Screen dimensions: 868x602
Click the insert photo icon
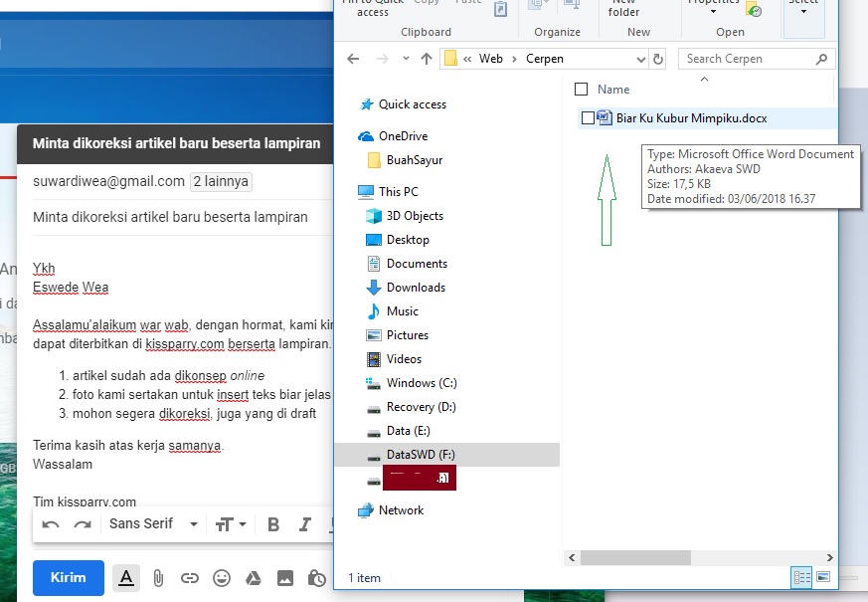click(285, 578)
